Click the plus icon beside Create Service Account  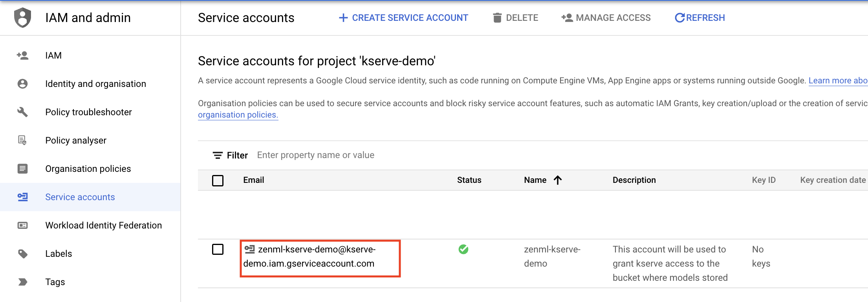click(x=343, y=18)
